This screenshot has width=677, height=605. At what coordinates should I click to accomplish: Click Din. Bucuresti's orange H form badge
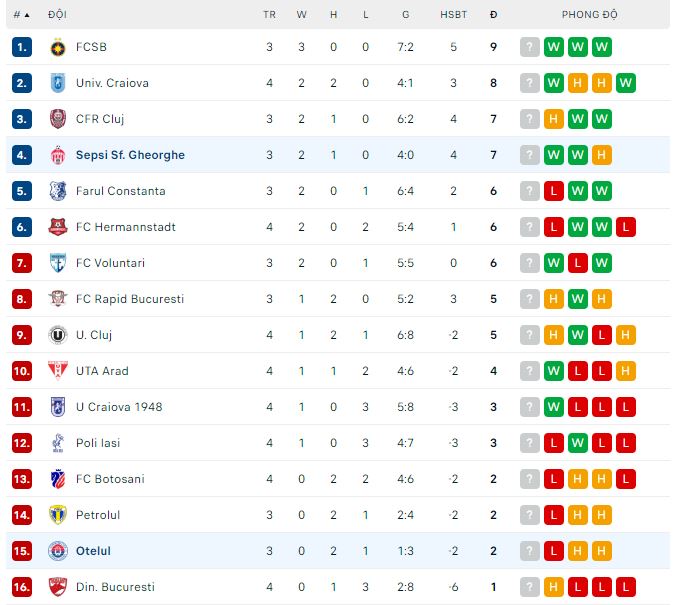pos(554,587)
